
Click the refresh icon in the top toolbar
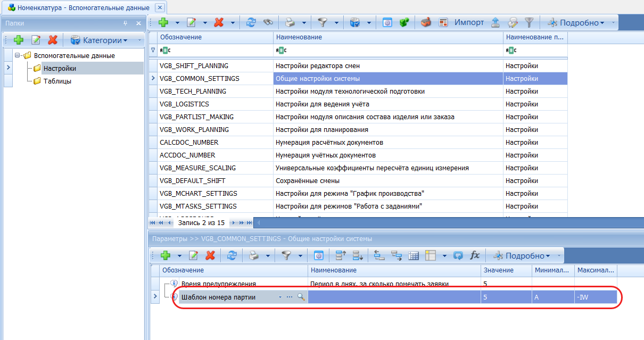tap(251, 22)
